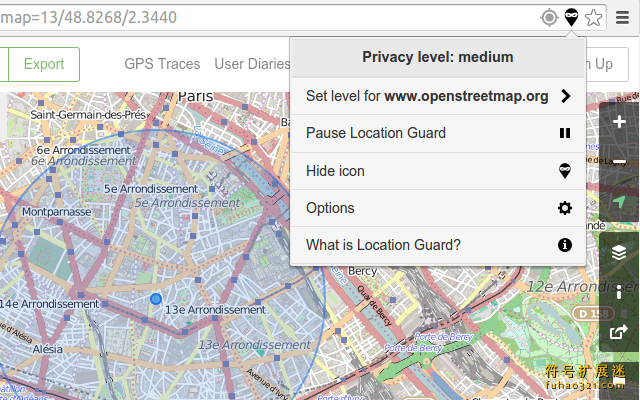Expand the site level chevron arrow
Image resolution: width=640 pixels, height=400 pixels.
pyautogui.click(x=565, y=96)
